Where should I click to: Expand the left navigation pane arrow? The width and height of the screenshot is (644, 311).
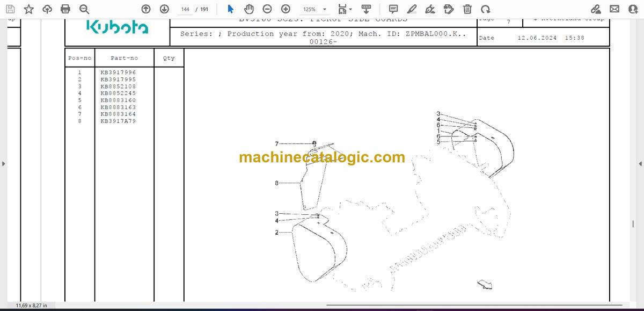tap(4, 163)
